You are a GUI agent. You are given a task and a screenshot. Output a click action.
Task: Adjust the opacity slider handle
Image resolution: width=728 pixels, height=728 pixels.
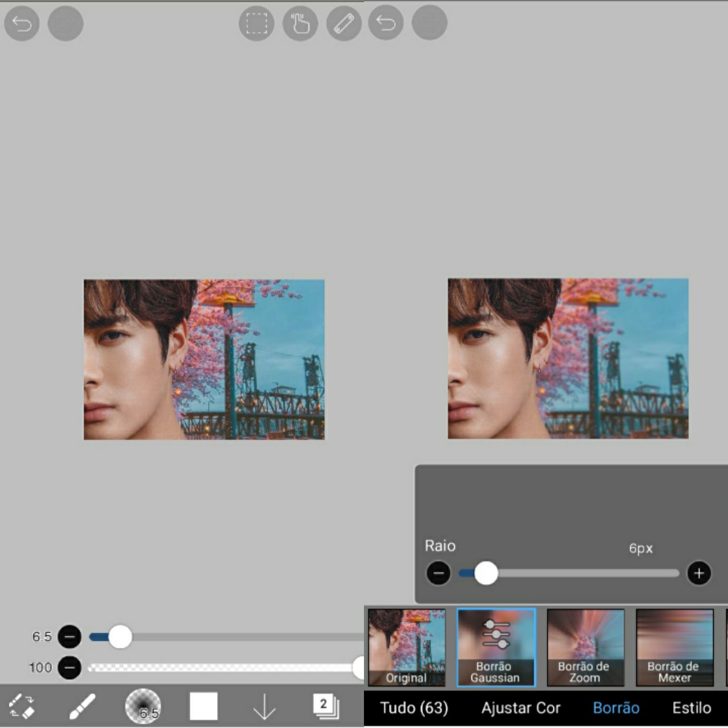tap(359, 667)
